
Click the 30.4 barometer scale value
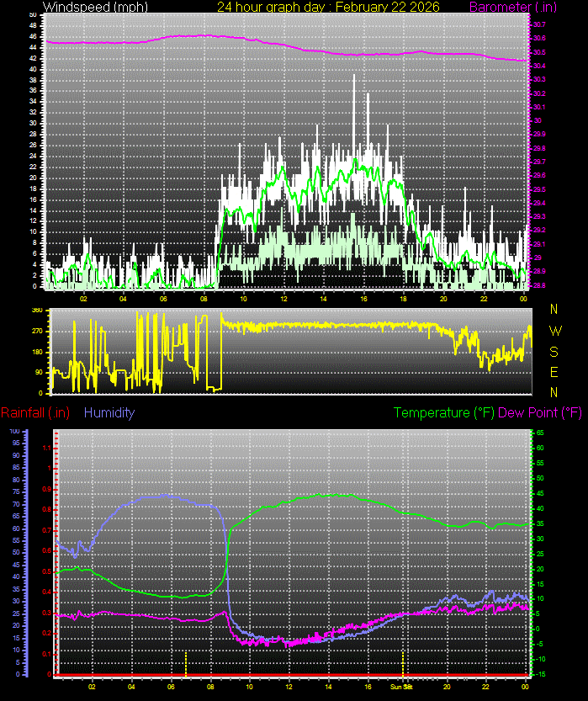539,66
